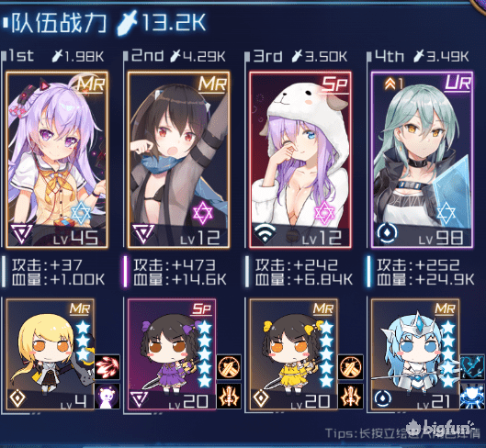Select the purple-haired MR card in 1st slot
The image size is (486, 448).
click(x=57, y=160)
